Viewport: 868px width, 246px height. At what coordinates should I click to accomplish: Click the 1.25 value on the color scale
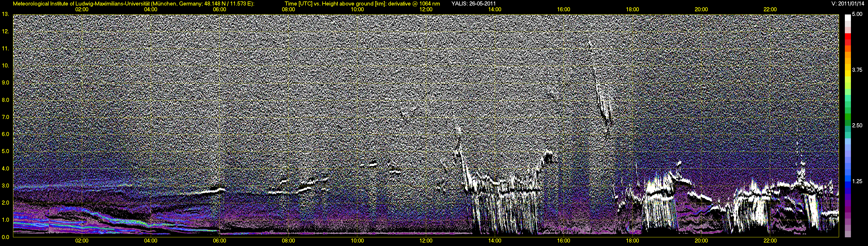857,181
